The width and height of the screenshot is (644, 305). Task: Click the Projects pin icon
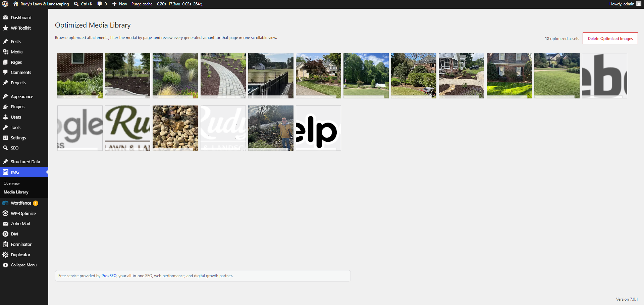pyautogui.click(x=5, y=83)
